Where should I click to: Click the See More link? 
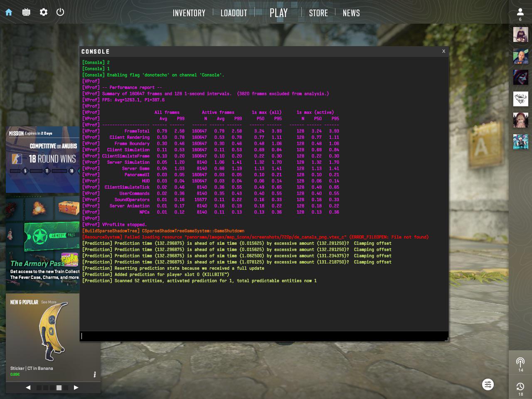(49, 302)
